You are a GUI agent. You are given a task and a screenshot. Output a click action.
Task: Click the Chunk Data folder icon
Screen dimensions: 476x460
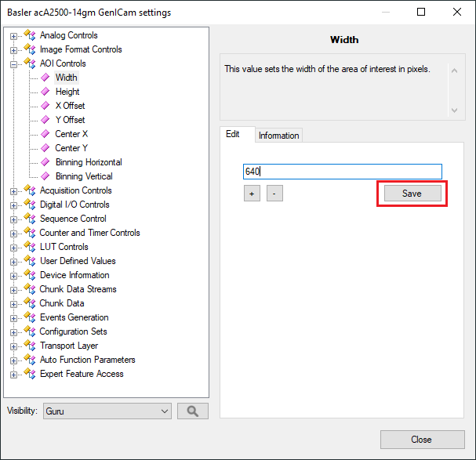click(x=30, y=303)
